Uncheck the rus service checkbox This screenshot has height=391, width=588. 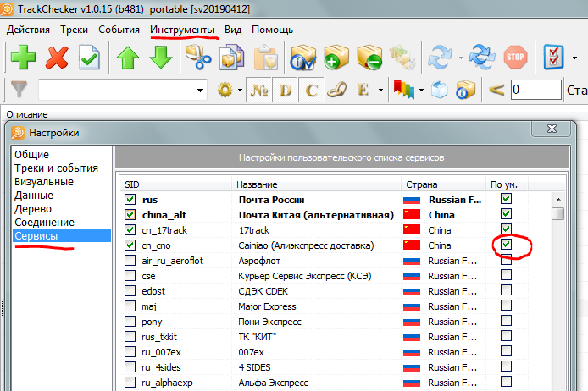point(130,199)
